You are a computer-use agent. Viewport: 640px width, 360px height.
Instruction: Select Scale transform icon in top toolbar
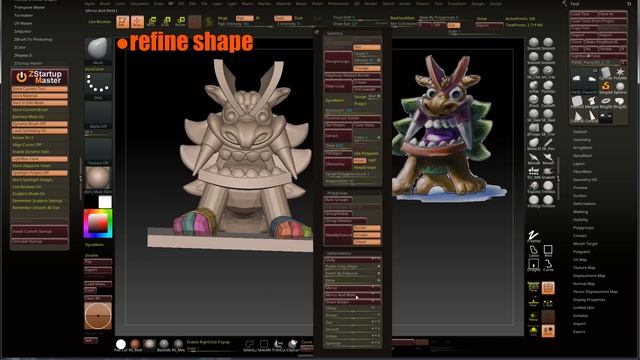(167, 22)
